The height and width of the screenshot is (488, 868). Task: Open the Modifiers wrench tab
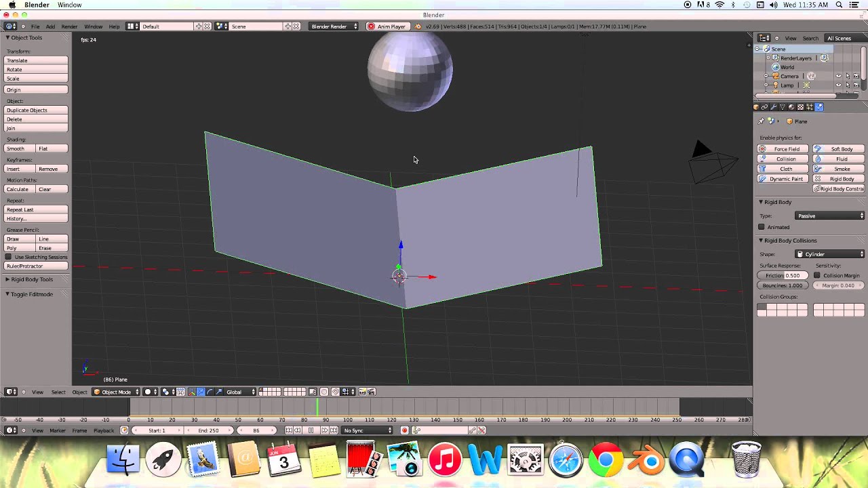click(773, 107)
